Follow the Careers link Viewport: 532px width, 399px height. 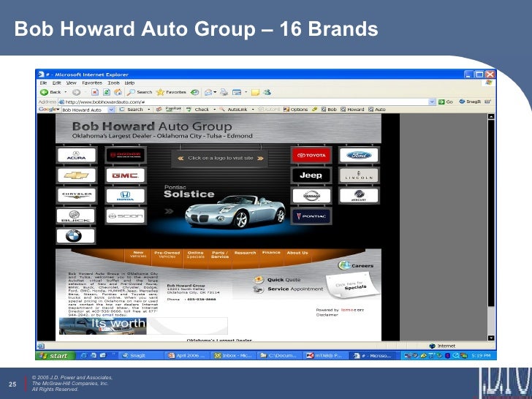point(356,265)
